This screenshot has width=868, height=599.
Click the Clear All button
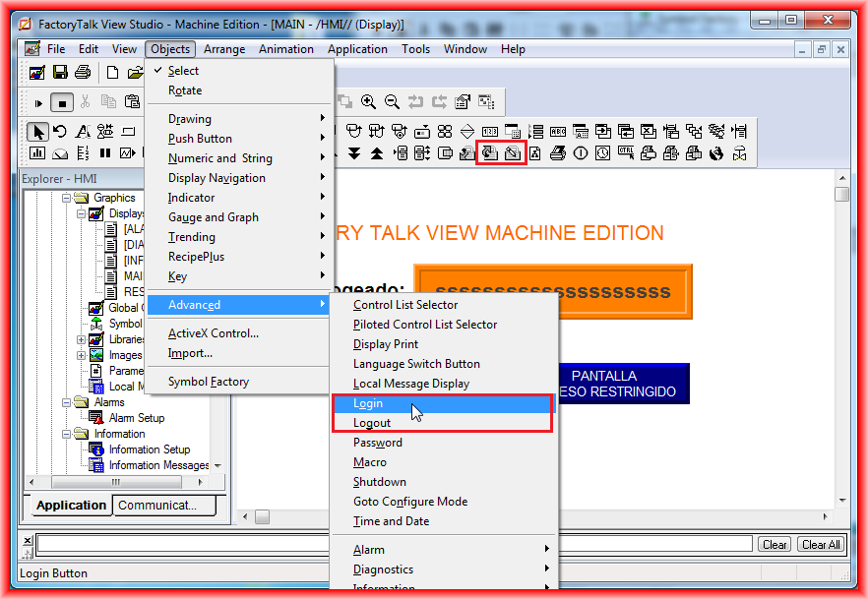[x=820, y=545]
